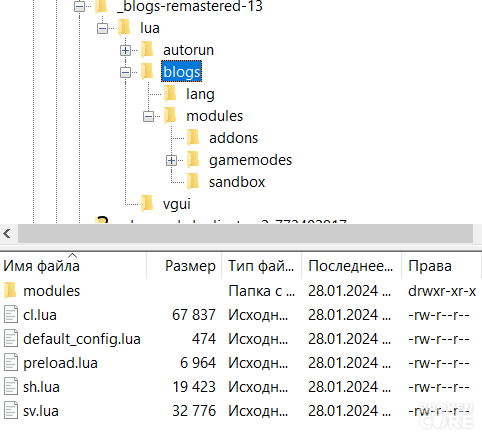The image size is (482, 433).
Task: Select the addons folder in tree
Action: (233, 138)
